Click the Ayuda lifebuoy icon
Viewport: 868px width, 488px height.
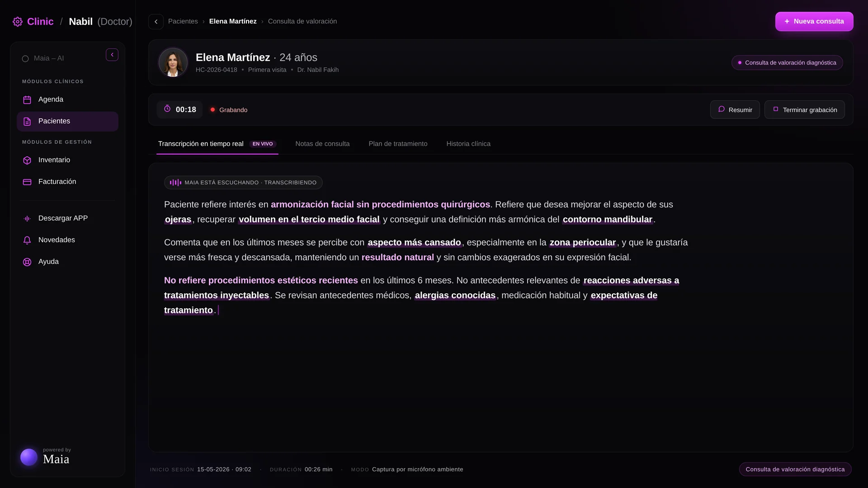27,262
